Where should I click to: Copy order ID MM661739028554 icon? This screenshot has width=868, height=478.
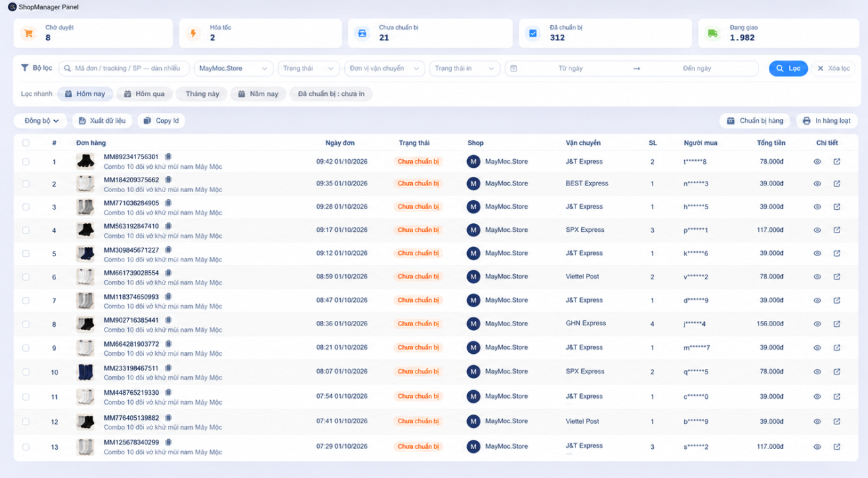tap(168, 273)
